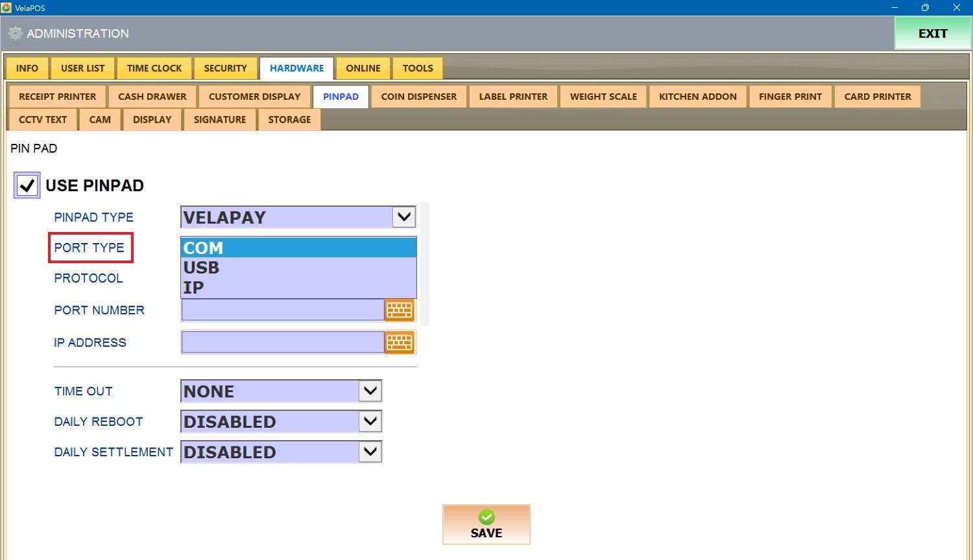Switch to the Signature tab
Screen dimensions: 973x560
219,120
